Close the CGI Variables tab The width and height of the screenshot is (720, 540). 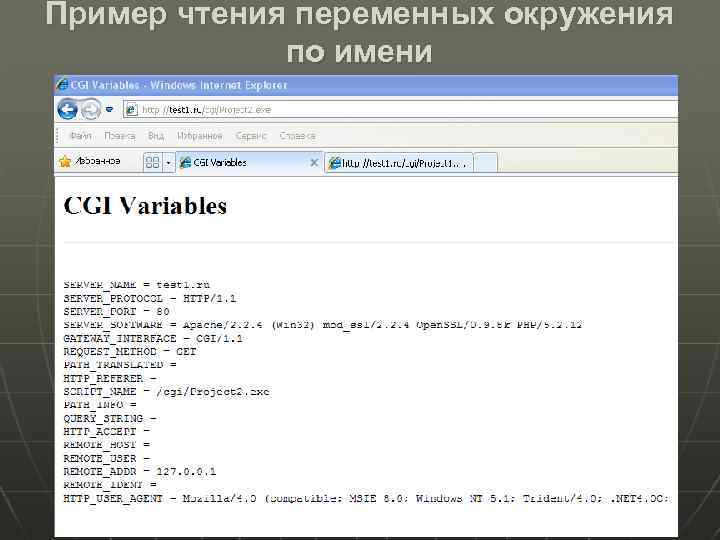pyautogui.click(x=314, y=163)
